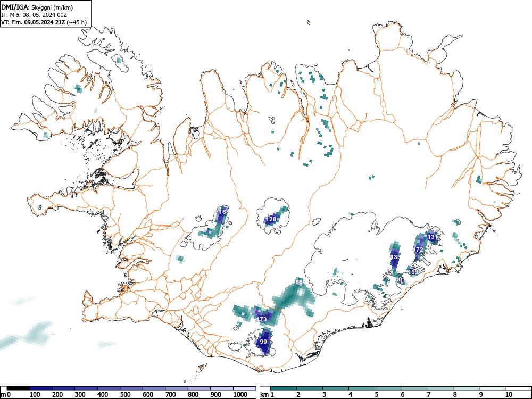This screenshot has height=399, width=532.
Task: Select the darkest blue 100–200 m legend swatch
Action: point(41,388)
